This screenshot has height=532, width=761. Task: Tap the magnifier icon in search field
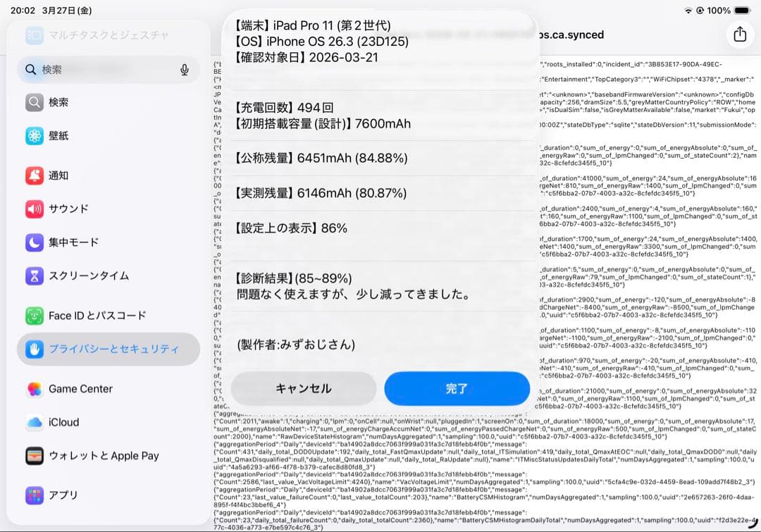point(30,70)
